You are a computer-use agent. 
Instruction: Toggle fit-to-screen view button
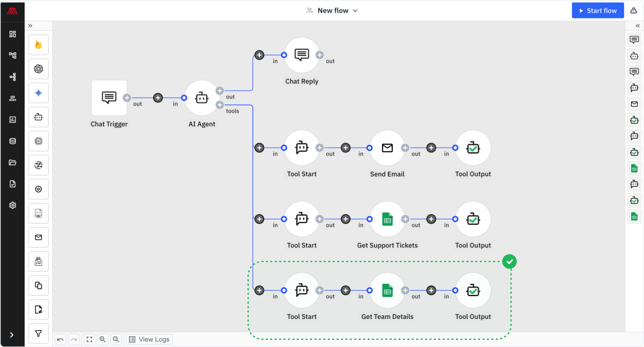(89, 339)
